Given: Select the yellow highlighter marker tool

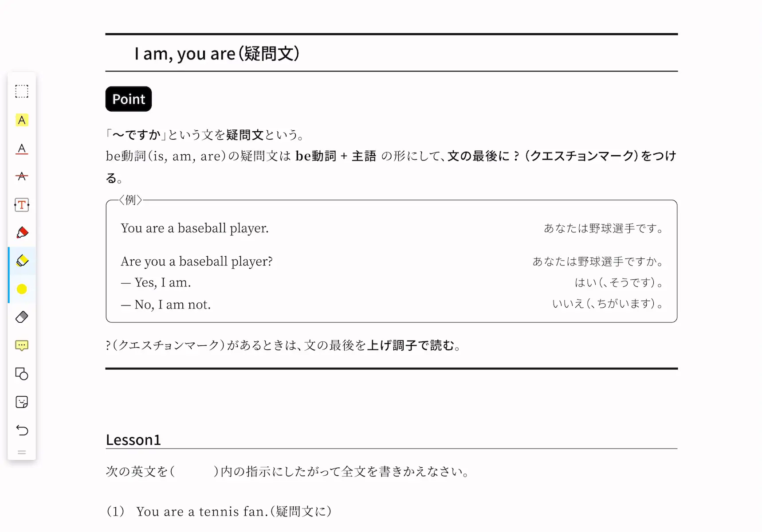Looking at the screenshot, I should point(22,261).
